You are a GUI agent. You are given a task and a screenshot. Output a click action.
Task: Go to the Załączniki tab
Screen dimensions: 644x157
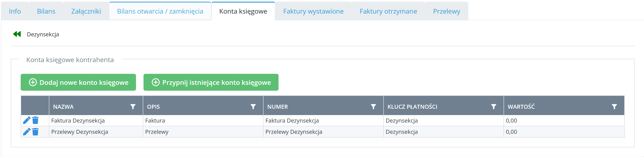tap(86, 11)
